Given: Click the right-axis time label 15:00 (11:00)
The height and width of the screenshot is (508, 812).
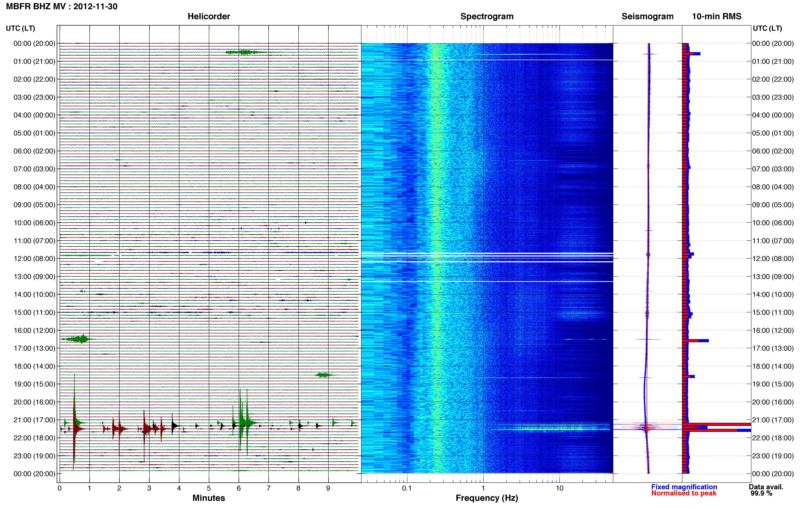Looking at the screenshot, I should tap(773, 312).
